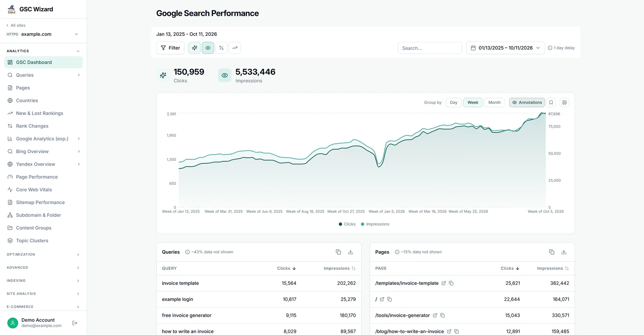644x335 pixels.
Task: Expand the Site Analysis section
Action: click(43, 294)
